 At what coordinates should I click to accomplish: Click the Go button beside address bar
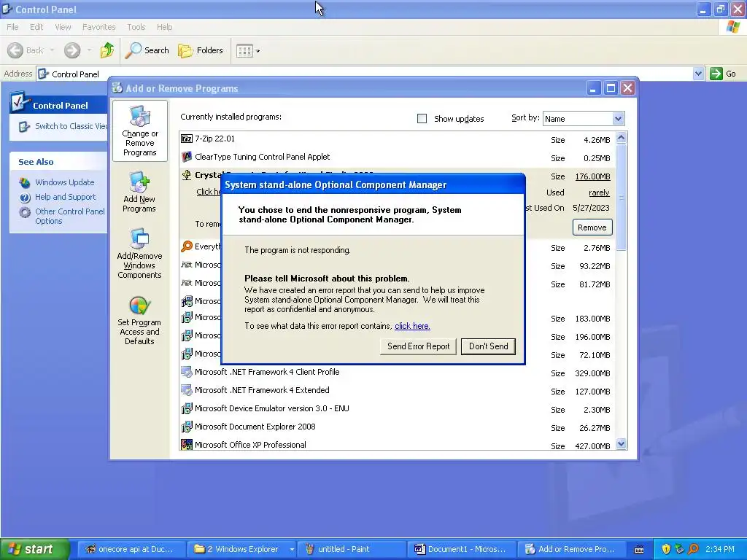(723, 74)
